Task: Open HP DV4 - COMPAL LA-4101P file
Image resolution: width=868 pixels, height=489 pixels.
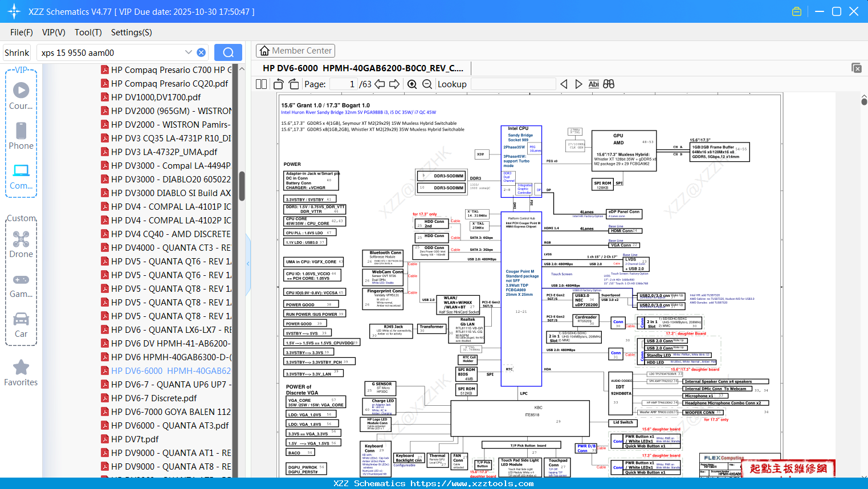Action: pyautogui.click(x=166, y=207)
